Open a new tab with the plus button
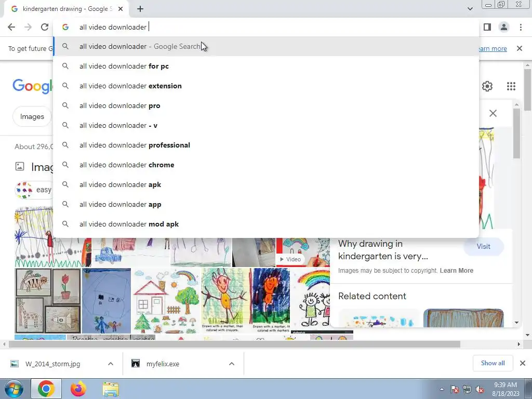The height and width of the screenshot is (399, 532). point(140,9)
